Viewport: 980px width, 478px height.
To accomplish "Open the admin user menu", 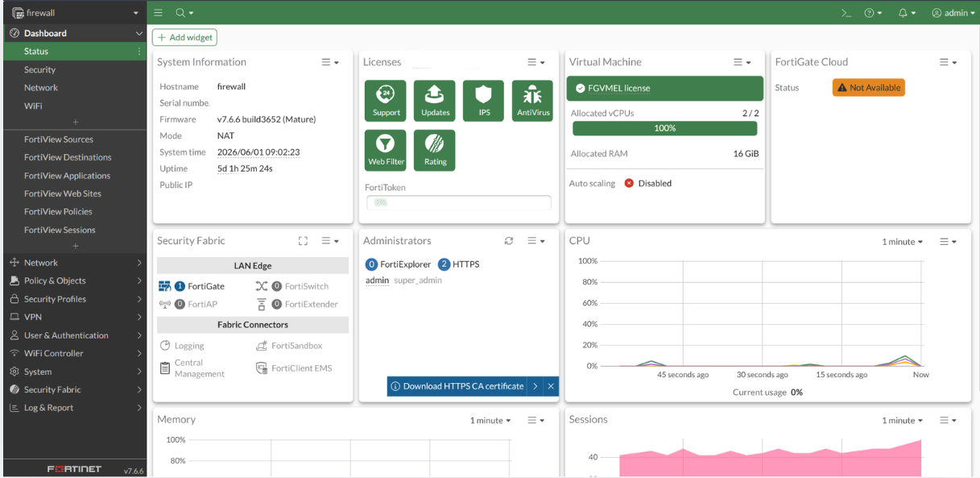I will click(x=953, y=13).
